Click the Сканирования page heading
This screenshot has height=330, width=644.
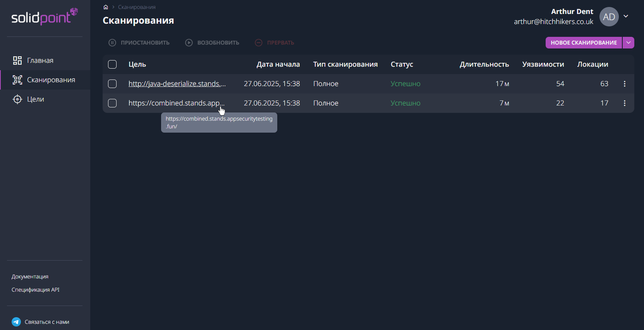[138, 21]
